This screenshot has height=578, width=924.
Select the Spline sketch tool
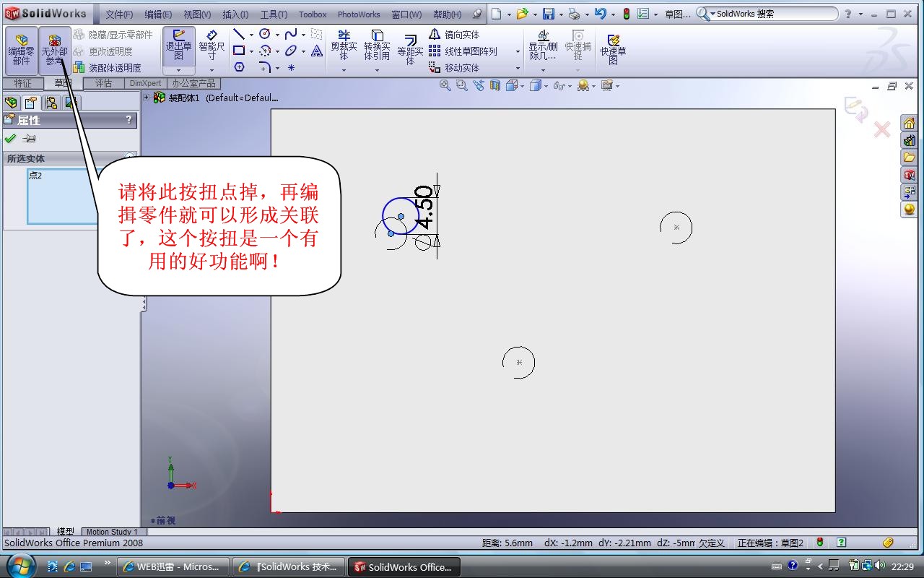pyautogui.click(x=290, y=34)
